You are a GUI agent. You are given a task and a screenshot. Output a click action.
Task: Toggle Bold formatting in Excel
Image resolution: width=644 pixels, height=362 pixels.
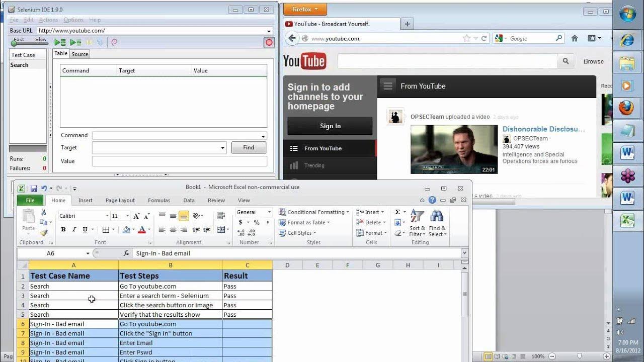pos(63,230)
